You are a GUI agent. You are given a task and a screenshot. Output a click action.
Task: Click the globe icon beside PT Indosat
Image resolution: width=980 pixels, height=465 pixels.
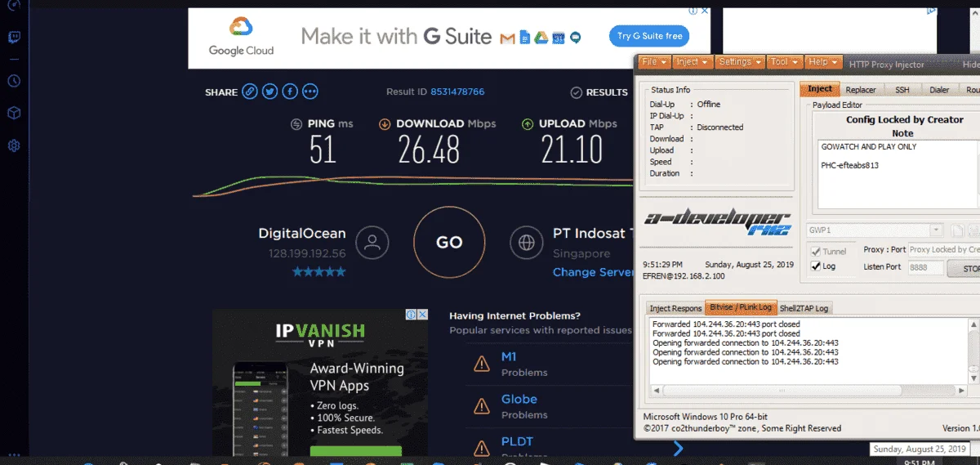[x=525, y=242]
